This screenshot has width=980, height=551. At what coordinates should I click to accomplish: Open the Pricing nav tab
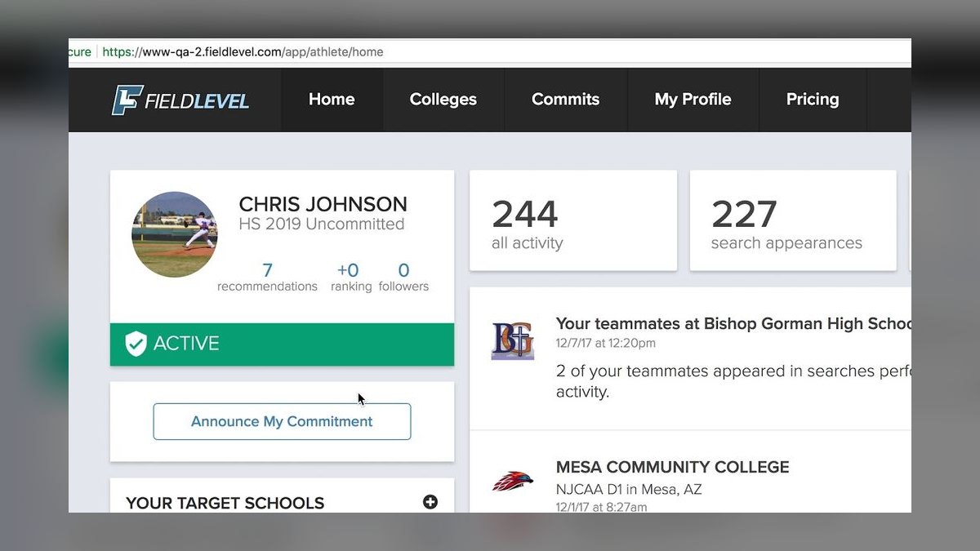pos(813,100)
